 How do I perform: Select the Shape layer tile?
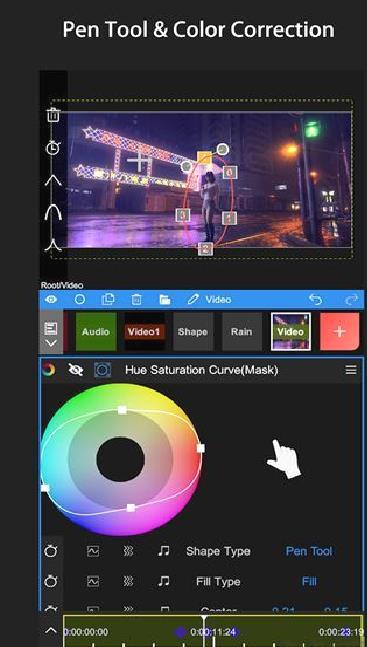click(x=193, y=332)
